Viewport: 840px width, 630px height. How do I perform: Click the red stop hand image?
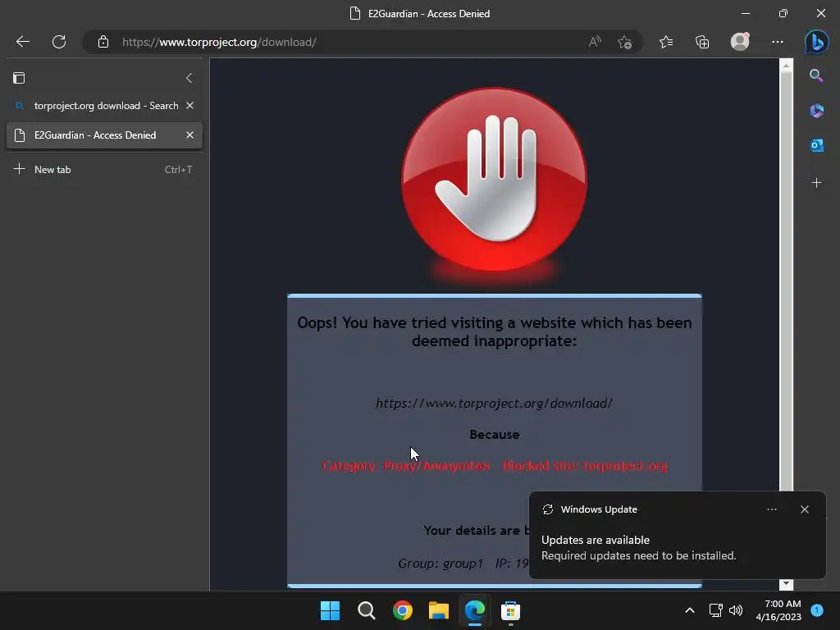point(494,180)
